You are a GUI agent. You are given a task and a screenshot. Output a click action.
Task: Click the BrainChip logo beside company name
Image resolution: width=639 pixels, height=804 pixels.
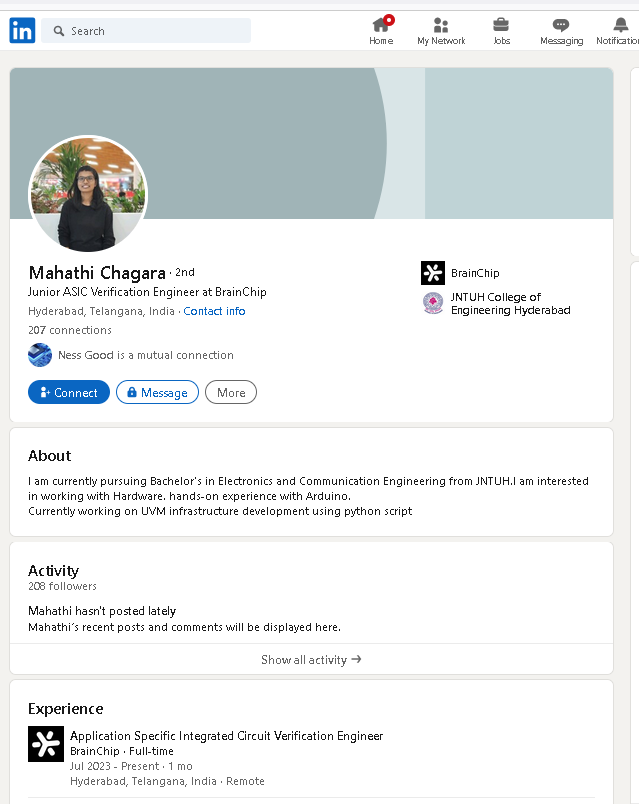pyautogui.click(x=433, y=273)
